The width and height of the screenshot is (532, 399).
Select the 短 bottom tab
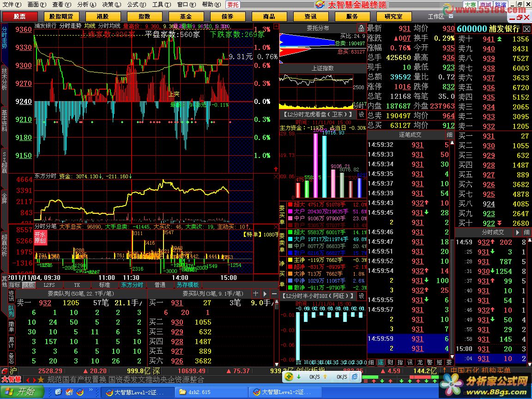[x=440, y=363]
